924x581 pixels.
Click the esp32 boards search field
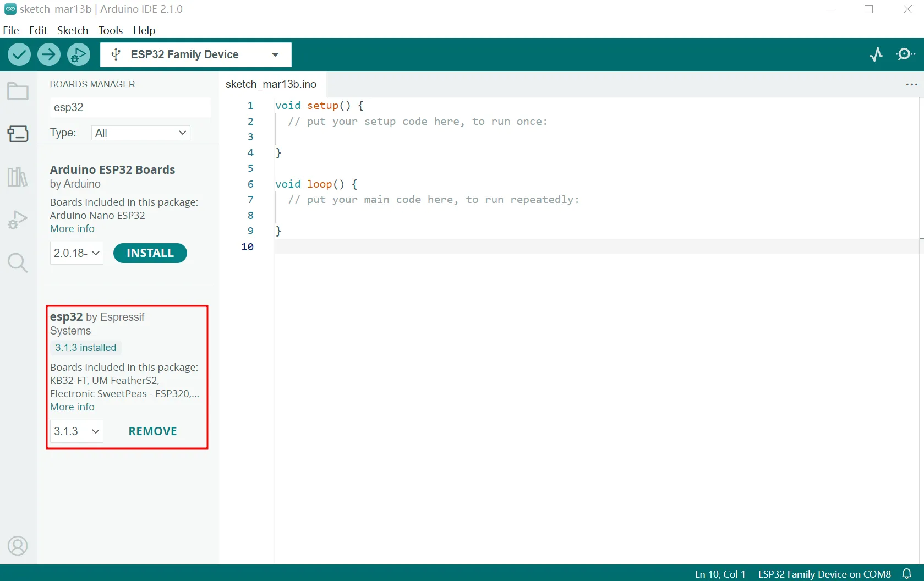point(130,107)
